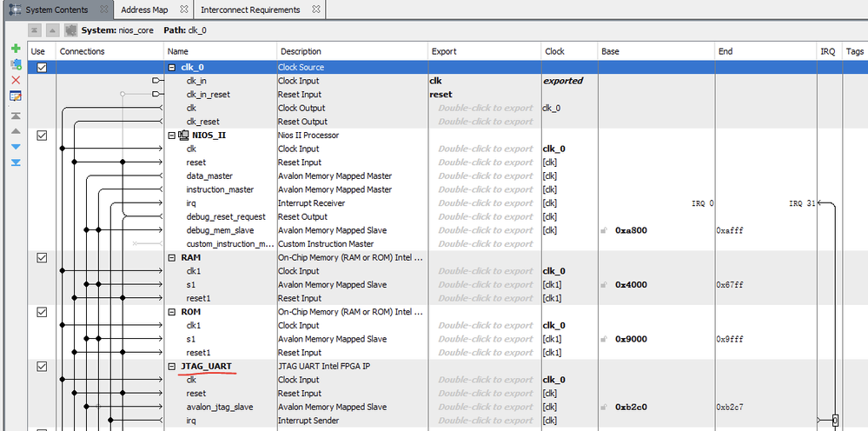
Task: Collapse the ROM component tree
Action: coord(172,312)
